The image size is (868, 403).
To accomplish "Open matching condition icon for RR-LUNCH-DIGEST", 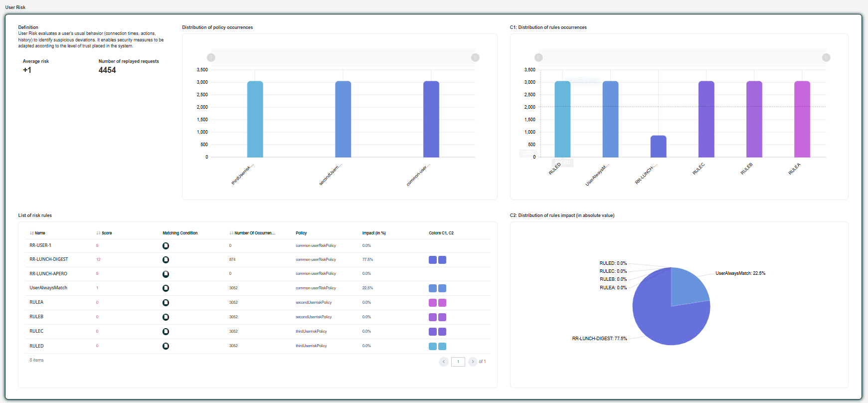I will point(166,260).
